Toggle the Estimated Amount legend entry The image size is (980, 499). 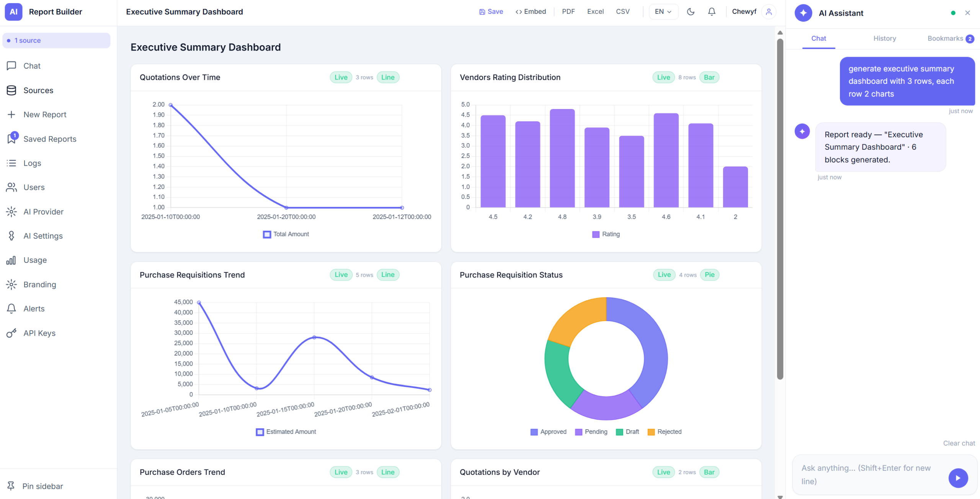coord(286,432)
